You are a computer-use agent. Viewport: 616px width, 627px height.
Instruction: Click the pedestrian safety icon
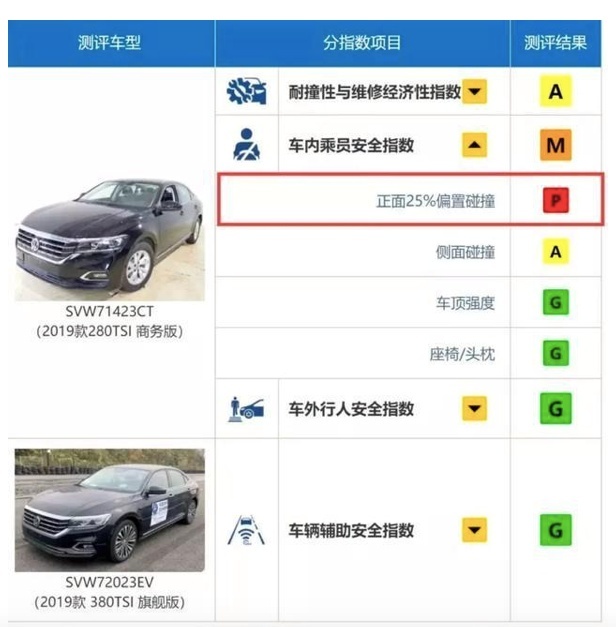[246, 409]
